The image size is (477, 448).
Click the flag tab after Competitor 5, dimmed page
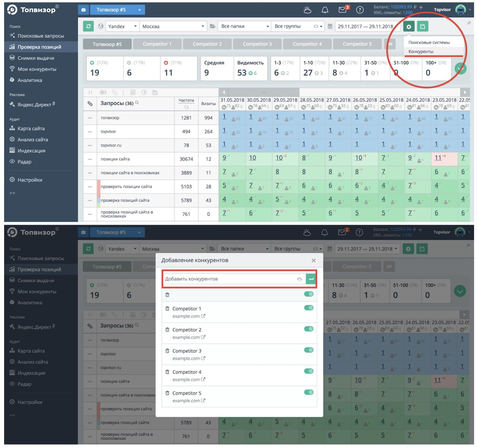pyautogui.click(x=389, y=266)
